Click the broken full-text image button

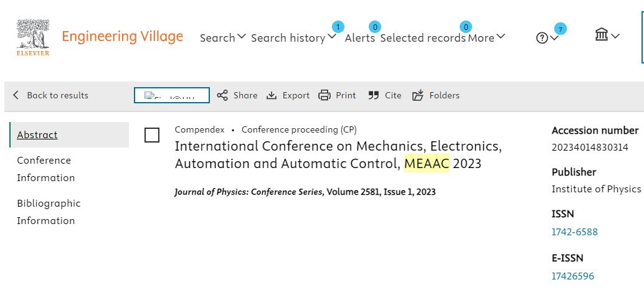tap(172, 95)
